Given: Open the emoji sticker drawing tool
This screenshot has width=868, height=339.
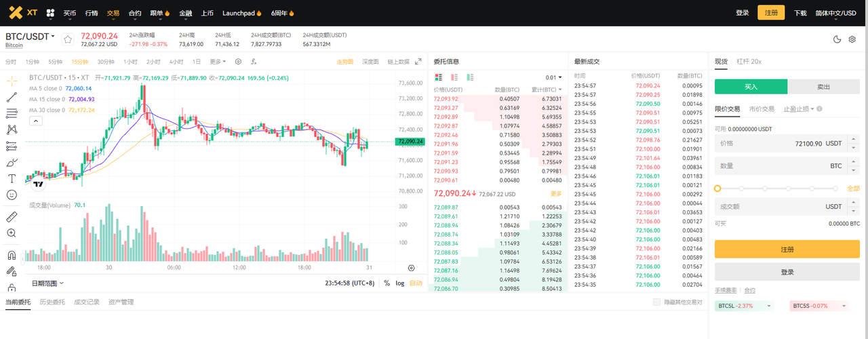Looking at the screenshot, I should tap(12, 195).
